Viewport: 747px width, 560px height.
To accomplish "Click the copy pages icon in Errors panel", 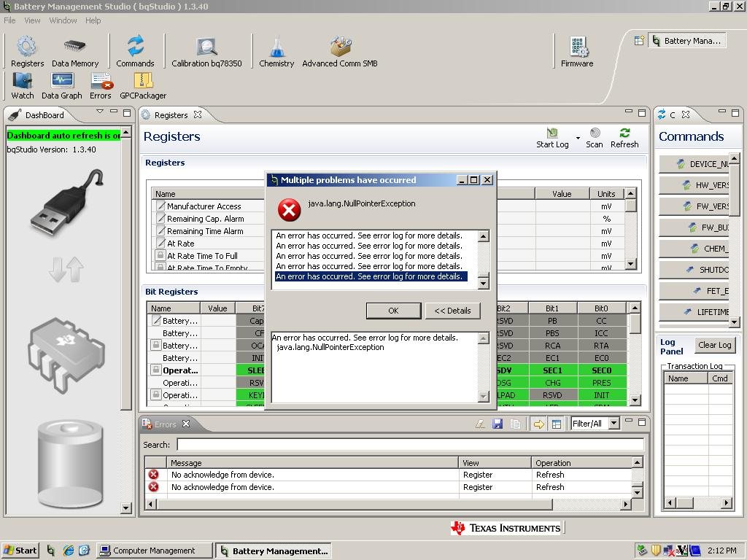I will (515, 424).
